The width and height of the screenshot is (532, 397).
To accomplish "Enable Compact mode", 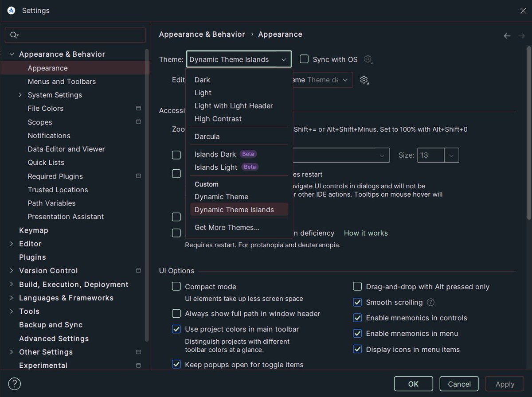I will pyautogui.click(x=176, y=286).
